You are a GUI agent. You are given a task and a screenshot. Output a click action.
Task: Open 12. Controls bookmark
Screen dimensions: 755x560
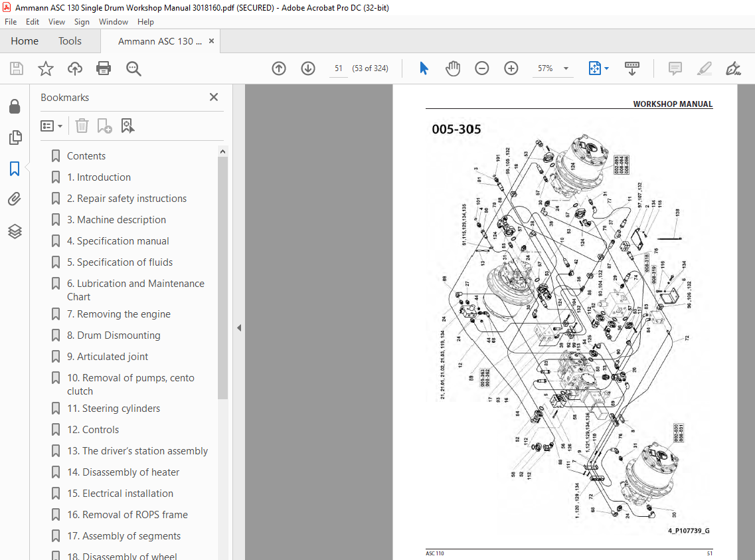click(x=93, y=430)
